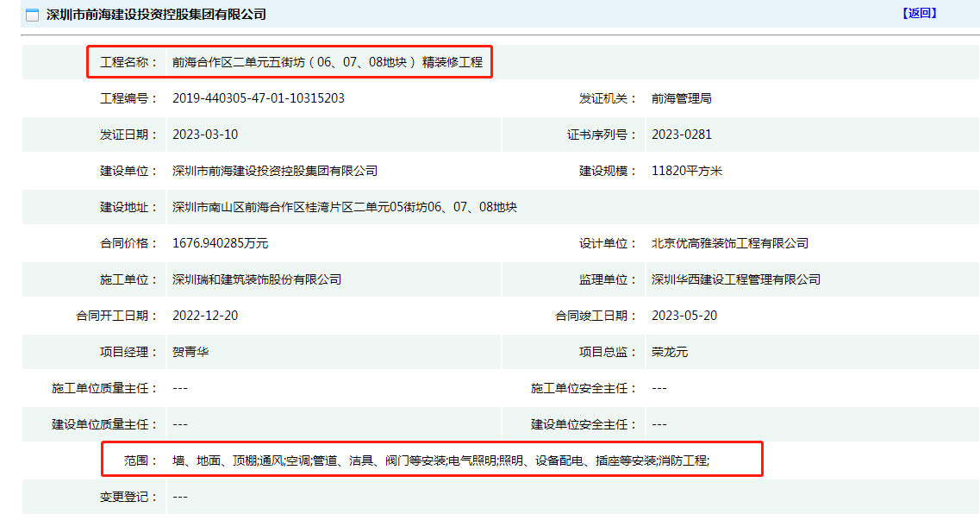Click the contract start date 2022-12-20
Viewport: 980px width, 520px height.
point(205,316)
